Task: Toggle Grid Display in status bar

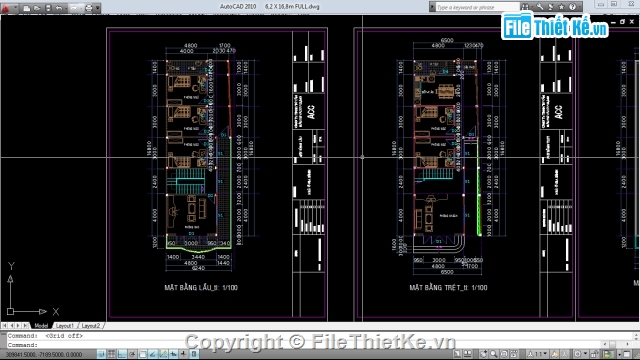Action: tap(111, 354)
